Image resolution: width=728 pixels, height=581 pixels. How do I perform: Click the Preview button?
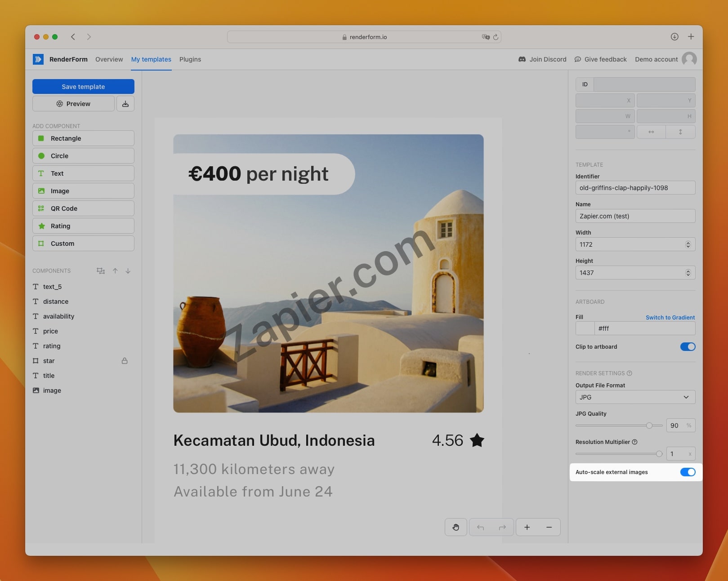[x=73, y=104]
